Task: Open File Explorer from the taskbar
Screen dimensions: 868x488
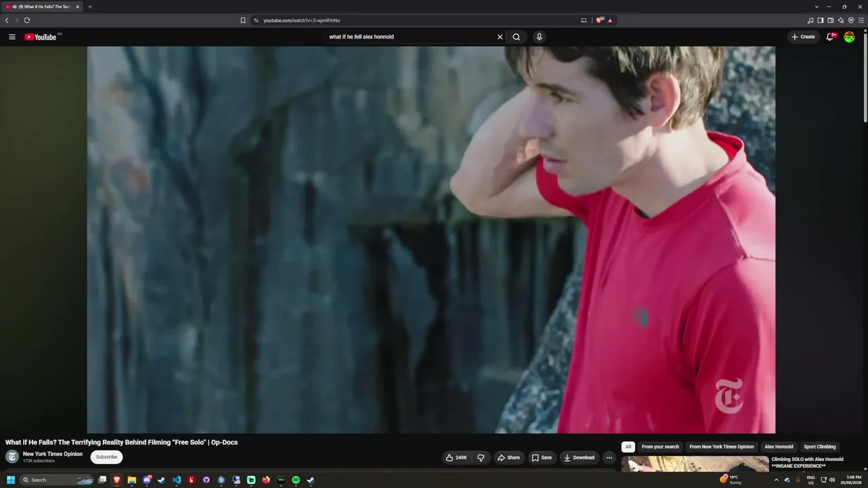Action: (132, 480)
